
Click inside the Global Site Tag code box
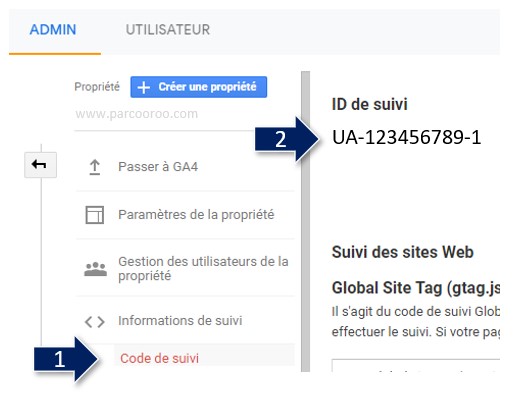[416, 365]
